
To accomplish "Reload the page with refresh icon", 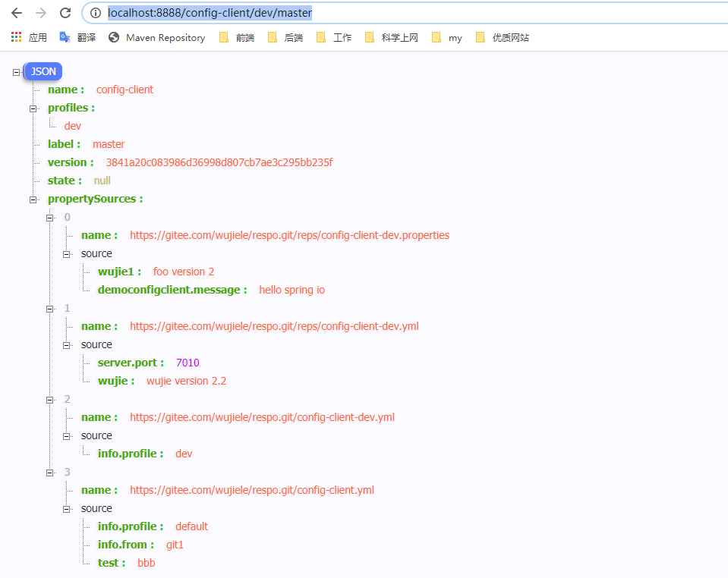I will 65,13.
